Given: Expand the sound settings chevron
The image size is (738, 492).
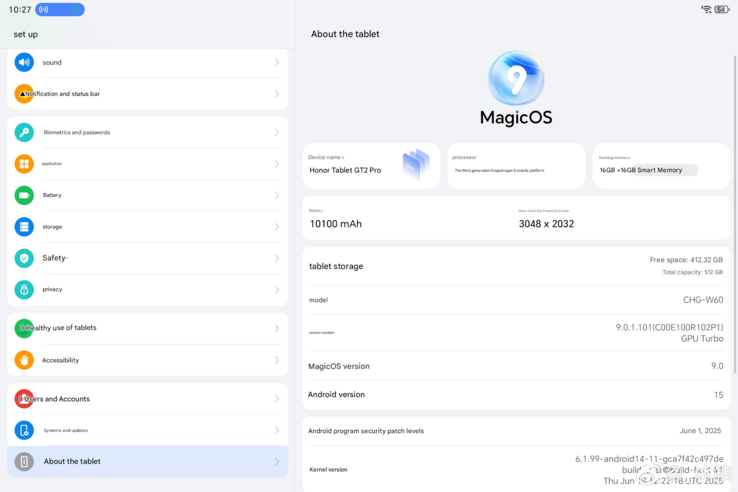Looking at the screenshot, I should [276, 62].
